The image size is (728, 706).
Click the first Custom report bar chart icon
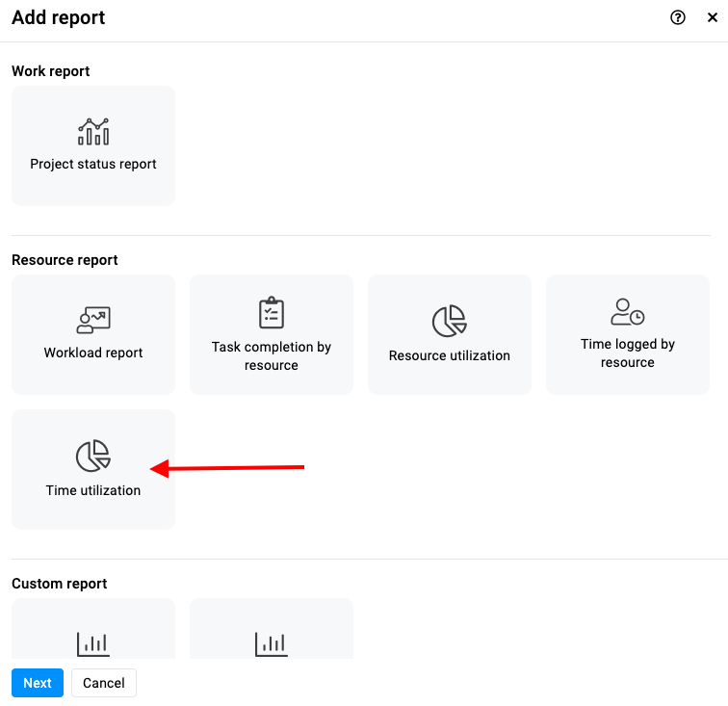click(93, 644)
